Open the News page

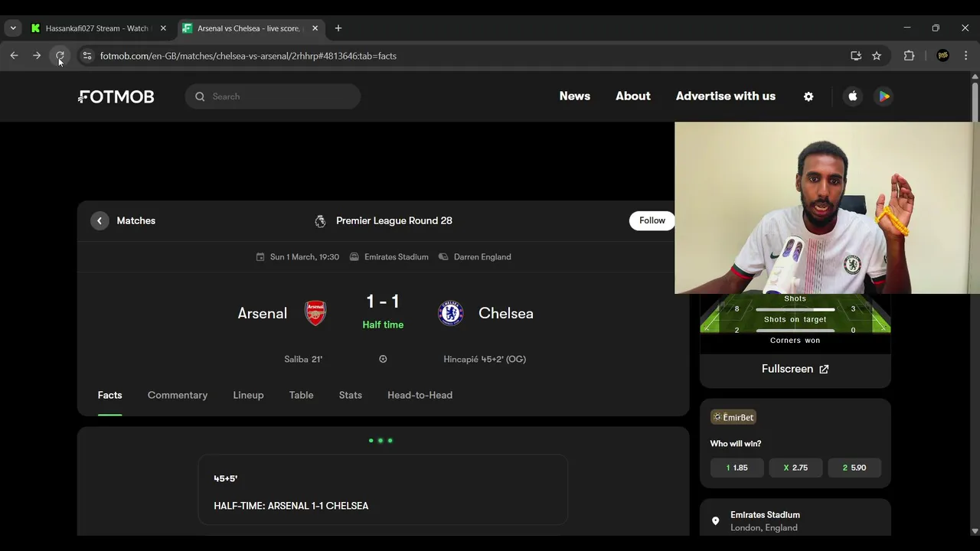coord(574,96)
